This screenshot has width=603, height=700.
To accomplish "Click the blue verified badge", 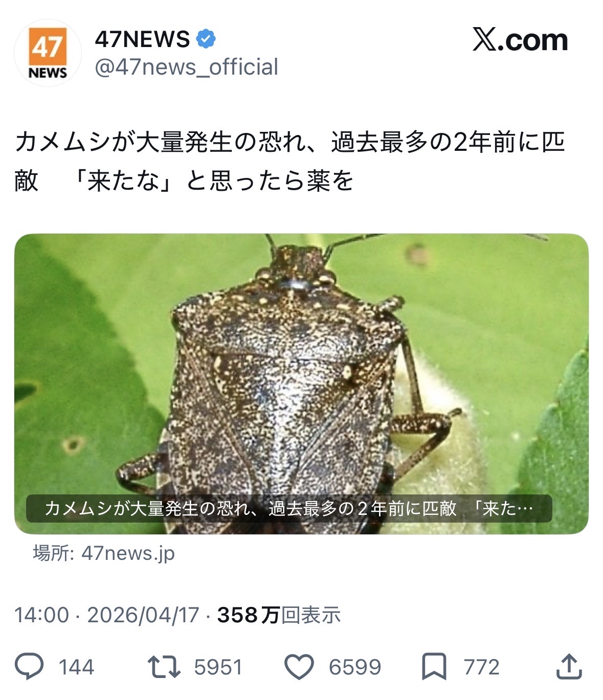I will pos(206,39).
